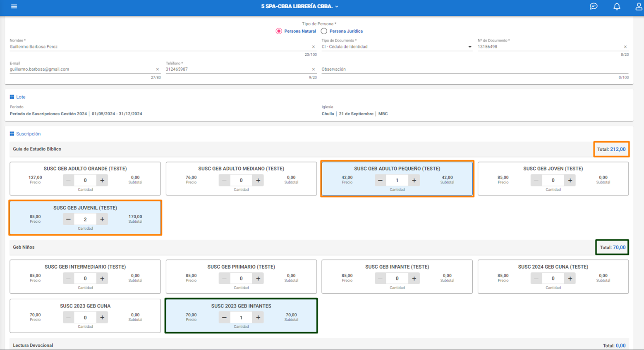644x350 pixels.
Task: Open the notifications bell
Action: click(617, 6)
